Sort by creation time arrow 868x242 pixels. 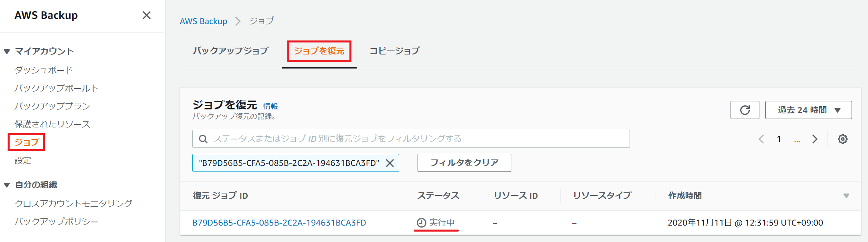tap(846, 196)
